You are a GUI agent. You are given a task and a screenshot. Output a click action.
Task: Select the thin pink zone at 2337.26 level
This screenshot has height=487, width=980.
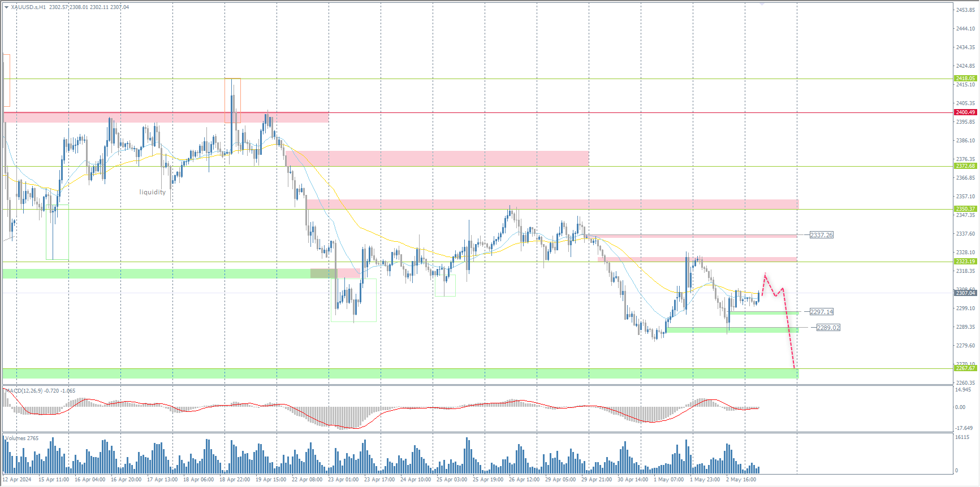(x=693, y=236)
